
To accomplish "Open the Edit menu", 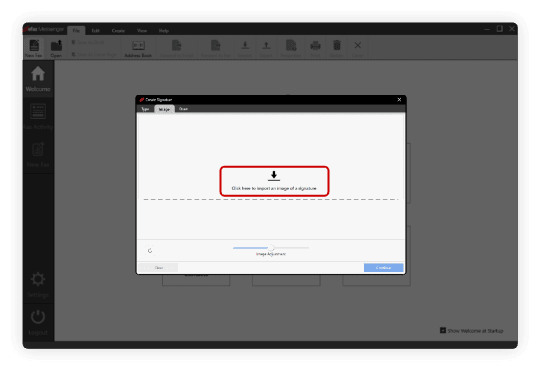I will 95,31.
